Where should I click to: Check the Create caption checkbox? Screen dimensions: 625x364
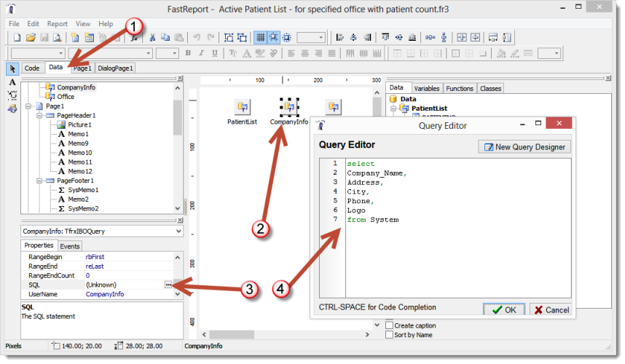tap(390, 325)
